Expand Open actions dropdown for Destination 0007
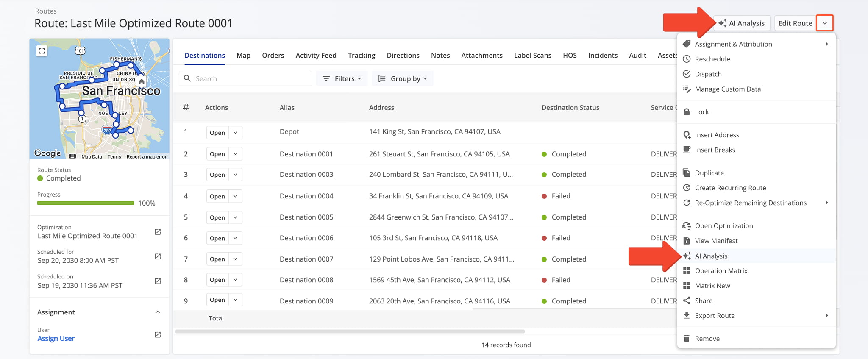 235,259
